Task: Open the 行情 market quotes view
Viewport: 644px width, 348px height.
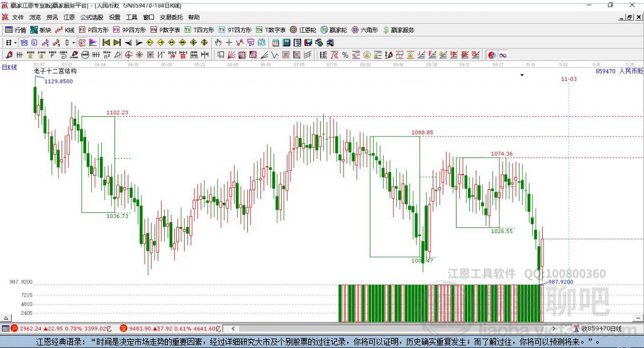Action: coord(16,30)
